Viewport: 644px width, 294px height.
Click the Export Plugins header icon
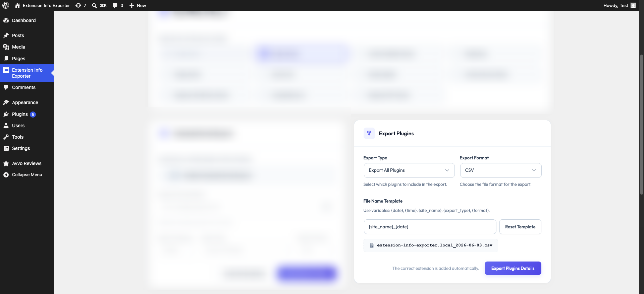pos(369,133)
